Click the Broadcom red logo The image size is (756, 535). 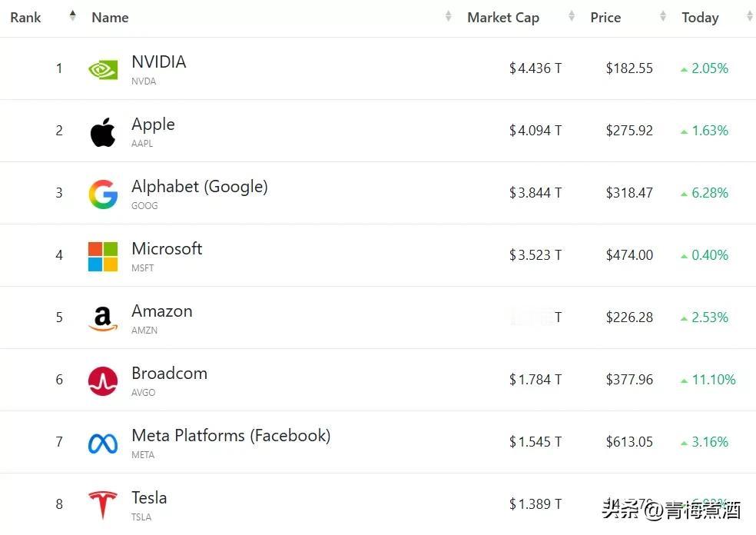(x=103, y=381)
